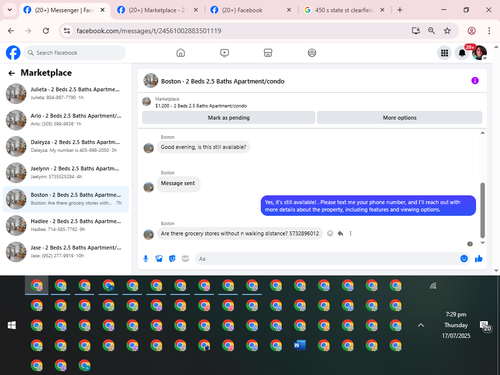View site information icon in address bar
The height and width of the screenshot is (375, 500).
(x=67, y=31)
